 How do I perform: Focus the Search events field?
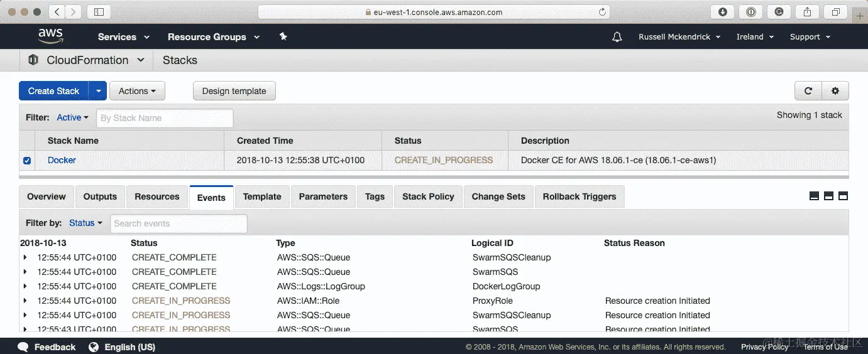point(179,223)
